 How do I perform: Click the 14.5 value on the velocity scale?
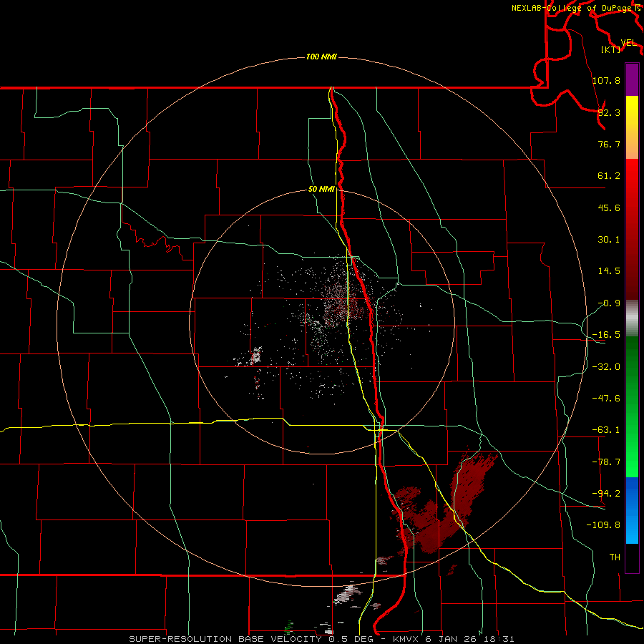tap(609, 271)
